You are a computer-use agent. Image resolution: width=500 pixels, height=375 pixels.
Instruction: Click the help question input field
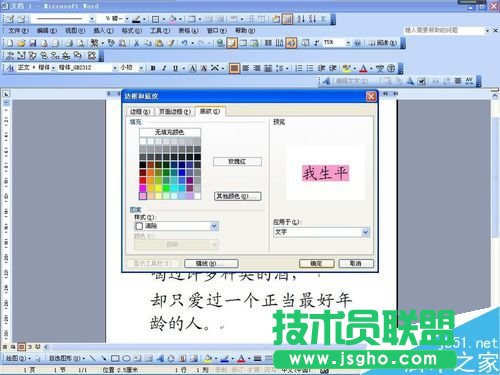(444, 30)
